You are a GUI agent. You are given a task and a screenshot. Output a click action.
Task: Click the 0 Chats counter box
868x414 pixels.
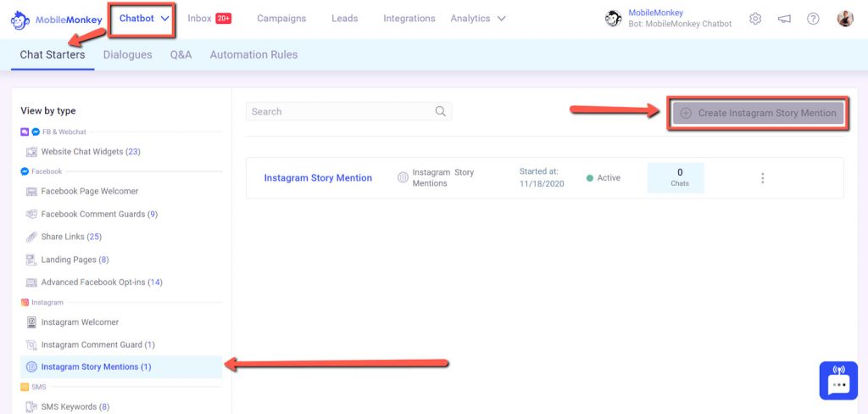click(676, 178)
